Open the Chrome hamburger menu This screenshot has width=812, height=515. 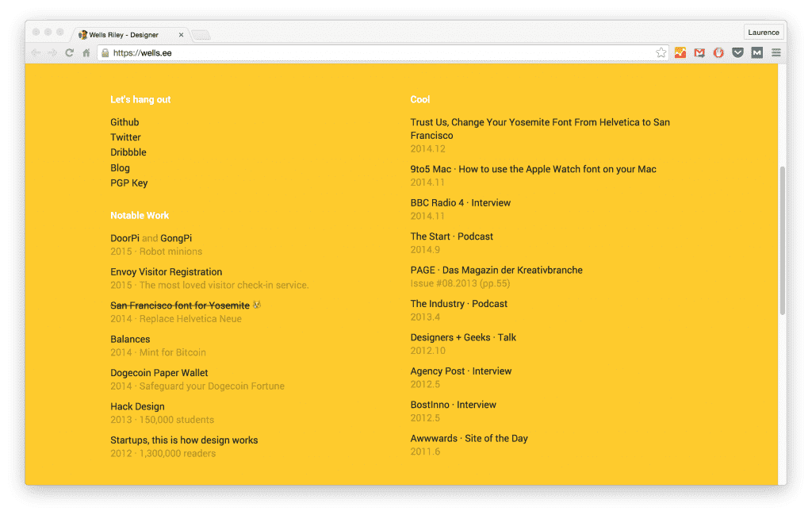776,53
